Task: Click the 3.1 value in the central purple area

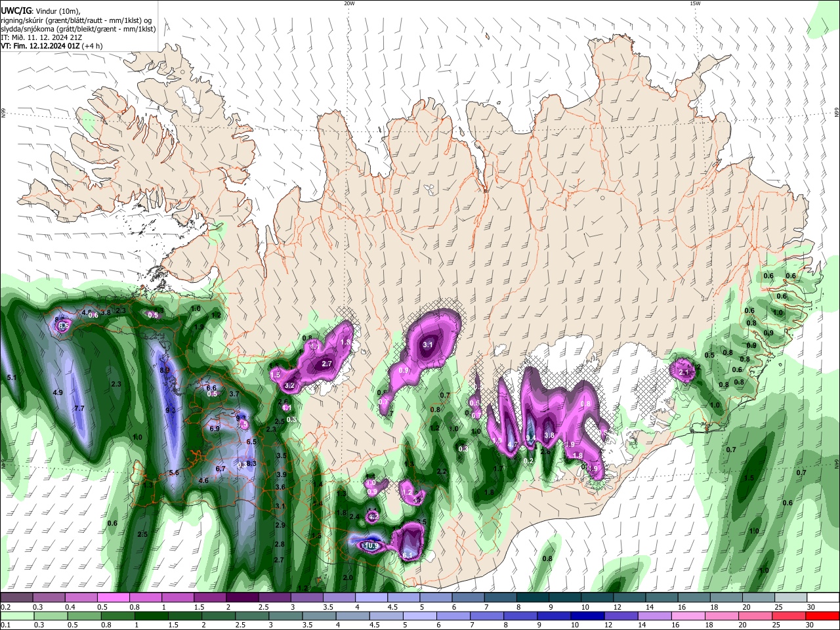Action: point(428,344)
